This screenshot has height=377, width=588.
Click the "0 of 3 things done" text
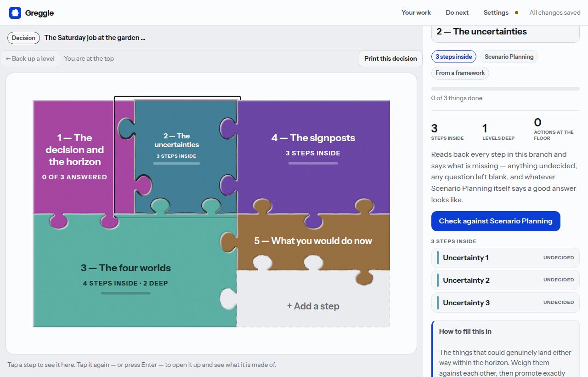457,98
